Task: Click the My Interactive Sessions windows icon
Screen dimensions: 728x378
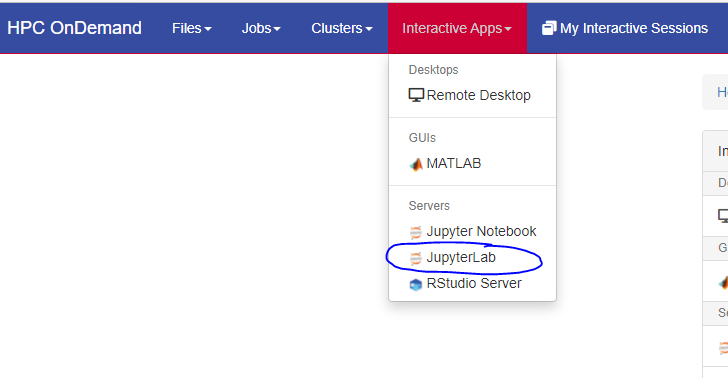Action: pos(549,28)
